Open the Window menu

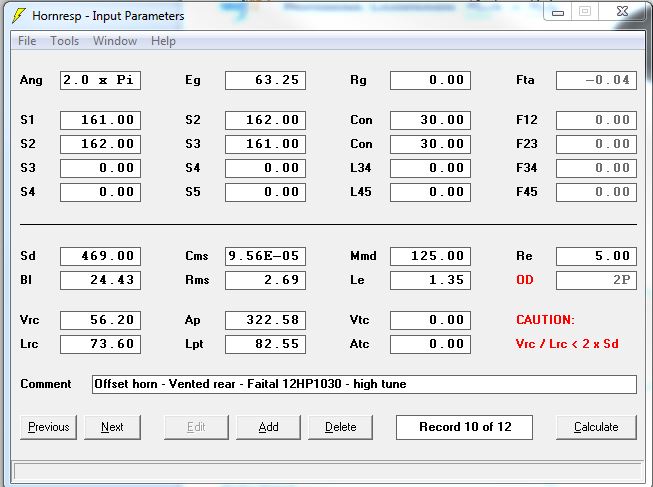point(115,41)
